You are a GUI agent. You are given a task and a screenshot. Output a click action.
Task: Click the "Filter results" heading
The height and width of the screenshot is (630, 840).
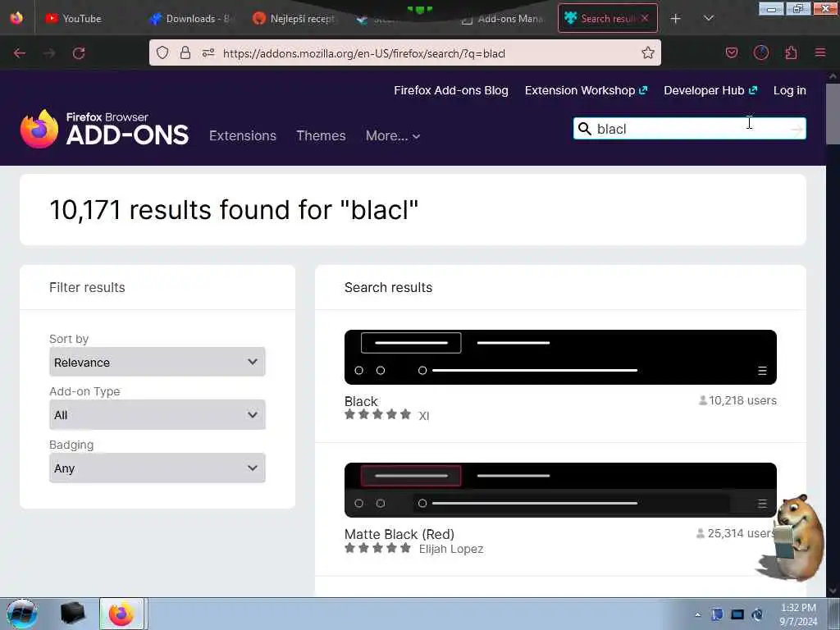point(87,288)
